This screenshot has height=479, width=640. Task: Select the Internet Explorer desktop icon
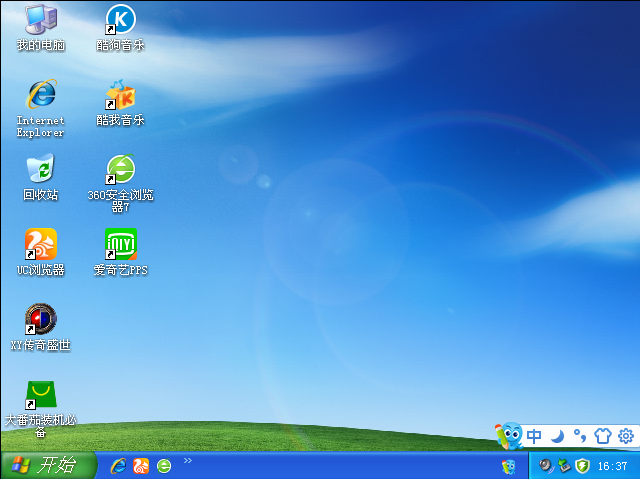(x=41, y=108)
